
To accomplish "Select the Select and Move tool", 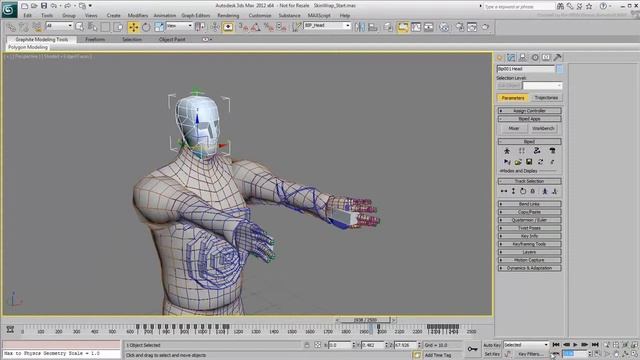I will tap(133, 27).
